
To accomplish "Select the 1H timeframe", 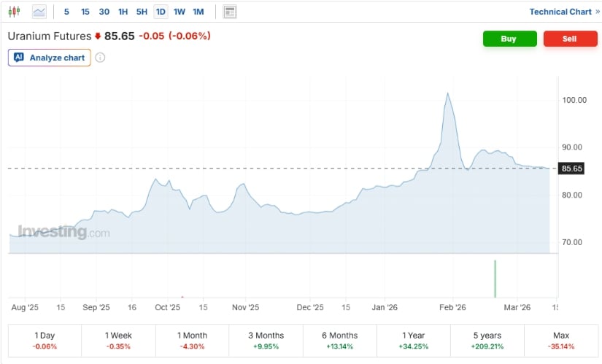I will click(x=123, y=12).
